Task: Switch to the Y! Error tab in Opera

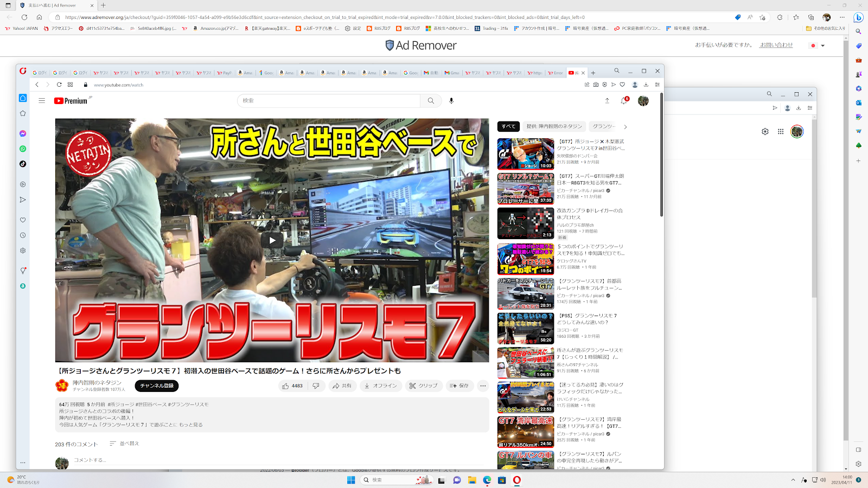Action: click(x=556, y=73)
